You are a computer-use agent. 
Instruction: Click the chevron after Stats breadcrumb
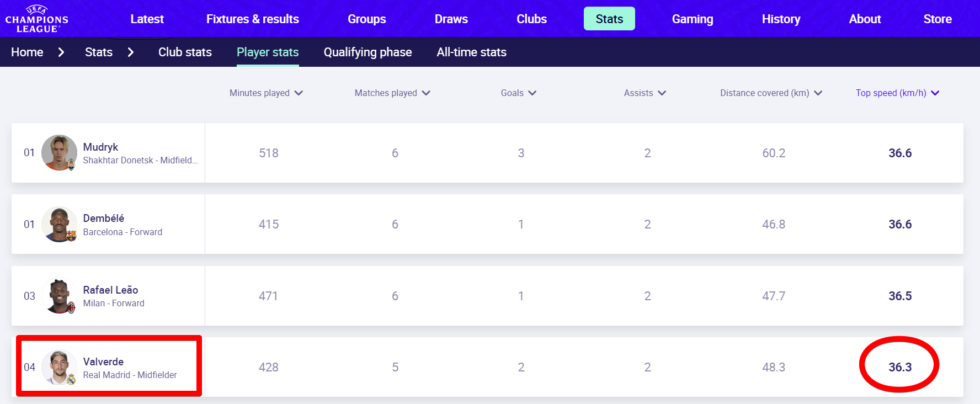(x=131, y=52)
